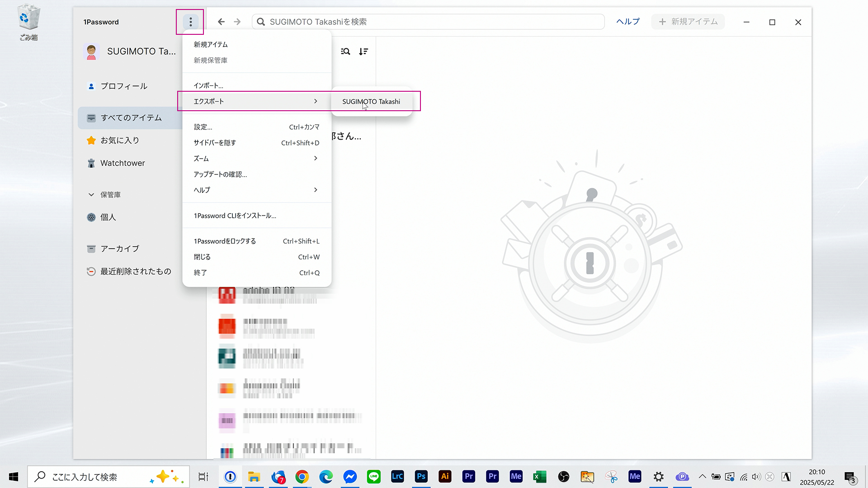868x488 pixels.
Task: Open Microsoft Edge from the taskbar
Action: (x=326, y=477)
